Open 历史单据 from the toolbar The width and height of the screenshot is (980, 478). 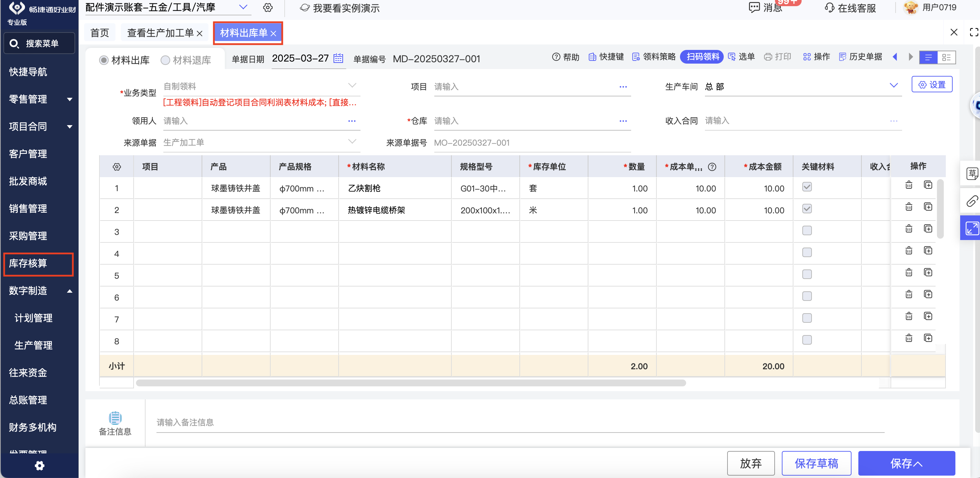tap(860, 57)
